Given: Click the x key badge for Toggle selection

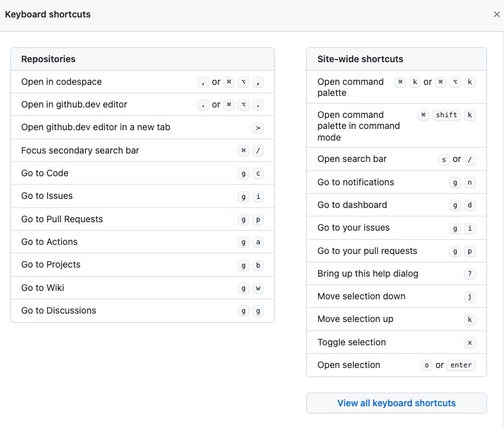Looking at the screenshot, I should (x=470, y=343).
